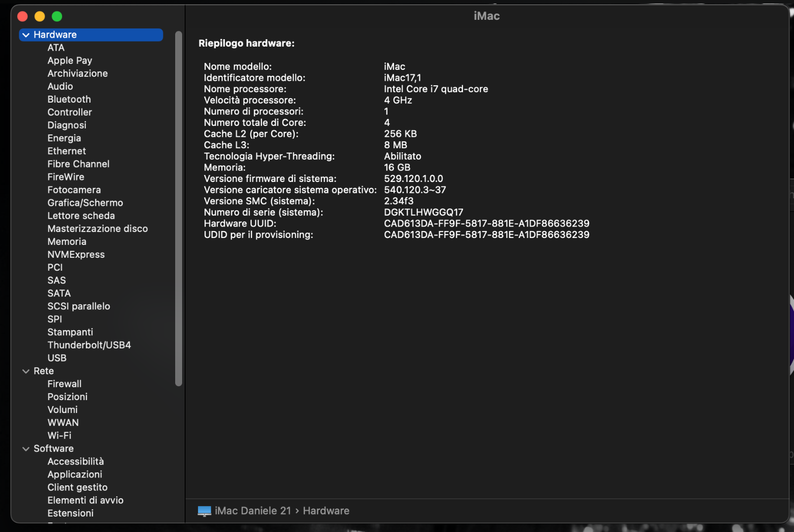Image resolution: width=794 pixels, height=532 pixels.
Task: Select PCI in the sidebar
Action: click(55, 267)
